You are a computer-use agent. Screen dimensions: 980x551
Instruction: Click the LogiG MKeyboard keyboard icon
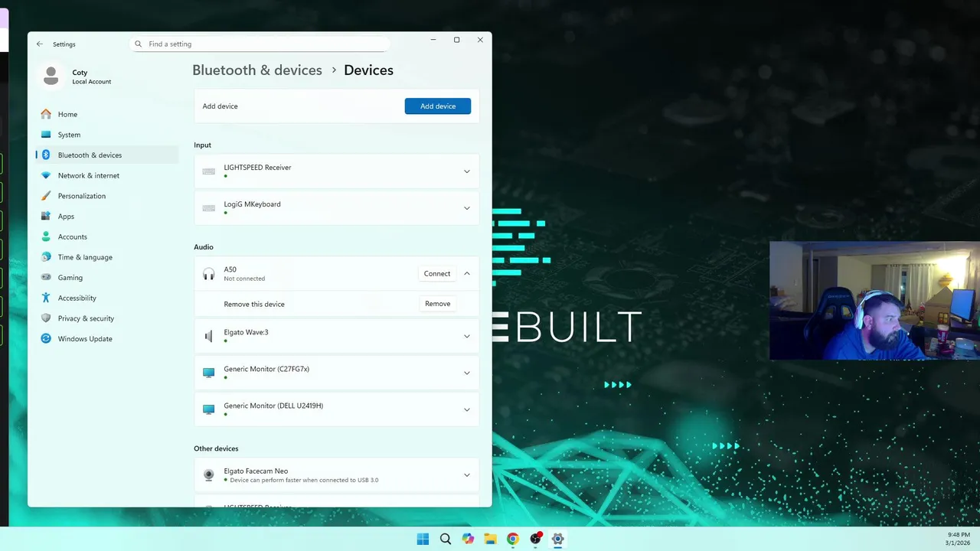pyautogui.click(x=208, y=208)
